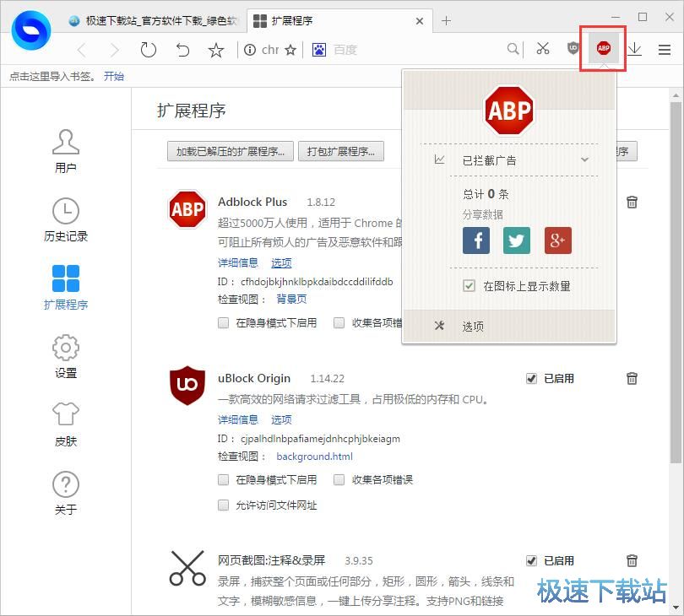Viewport: 684px width, 616px height.
Task: Switch to the 极速下载站 tab
Action: point(154,20)
